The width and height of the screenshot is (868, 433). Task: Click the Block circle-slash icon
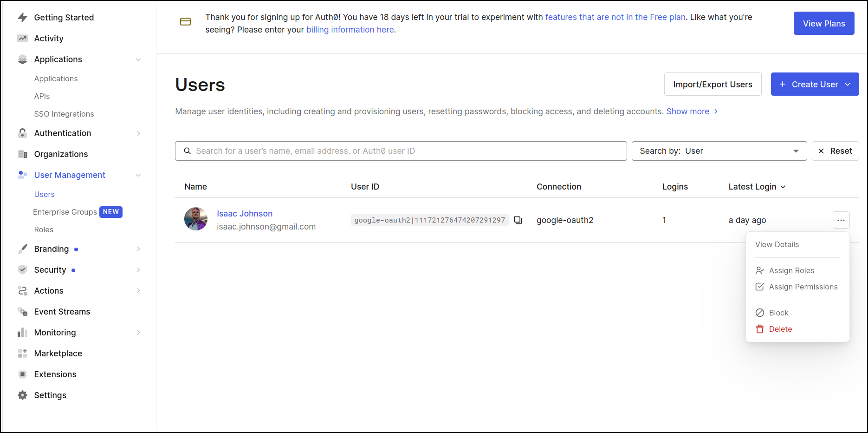pos(760,313)
